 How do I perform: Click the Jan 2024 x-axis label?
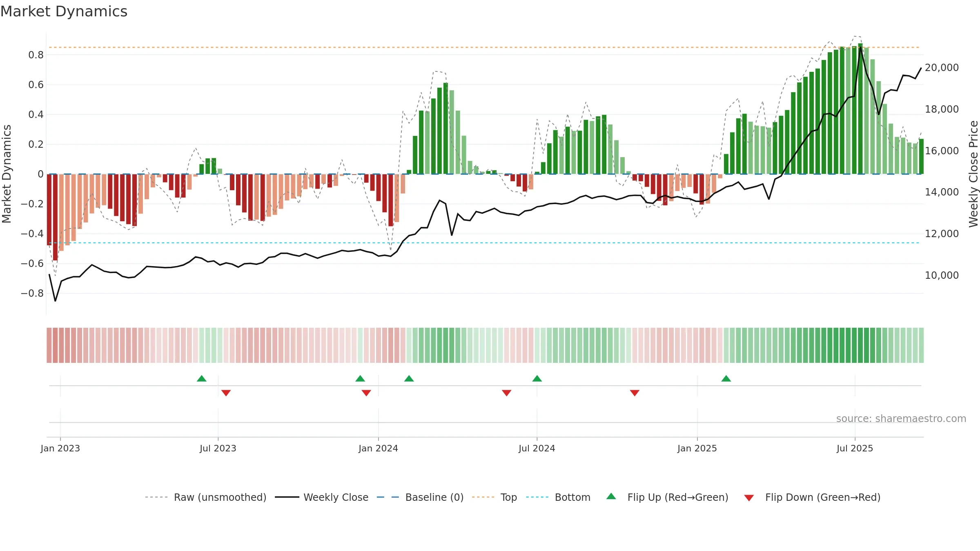(379, 448)
